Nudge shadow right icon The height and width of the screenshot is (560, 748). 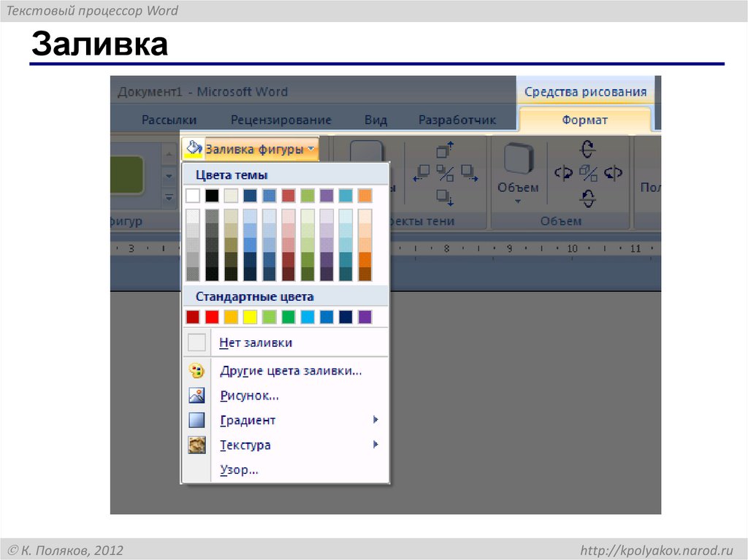470,173
